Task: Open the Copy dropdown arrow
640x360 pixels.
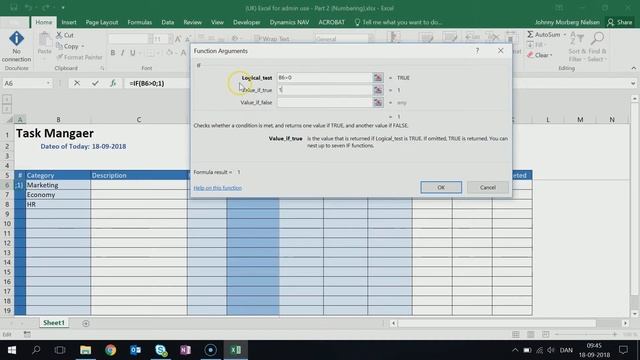Action: [x=82, y=47]
